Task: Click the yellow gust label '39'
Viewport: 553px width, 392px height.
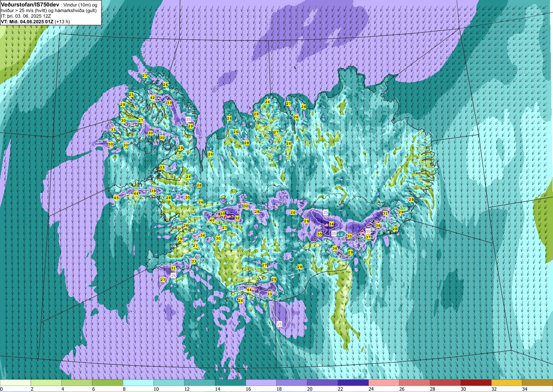Action: point(153,191)
